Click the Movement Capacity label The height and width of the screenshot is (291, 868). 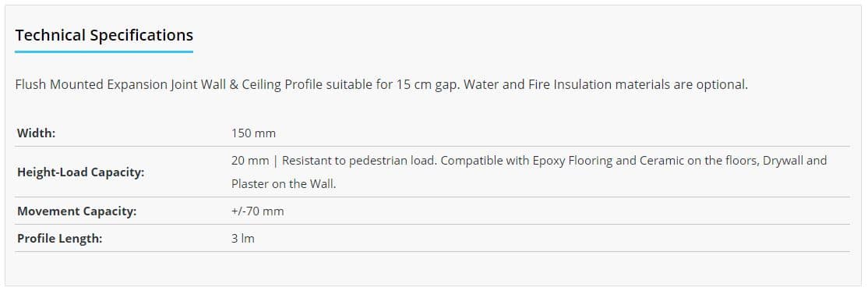(x=77, y=211)
